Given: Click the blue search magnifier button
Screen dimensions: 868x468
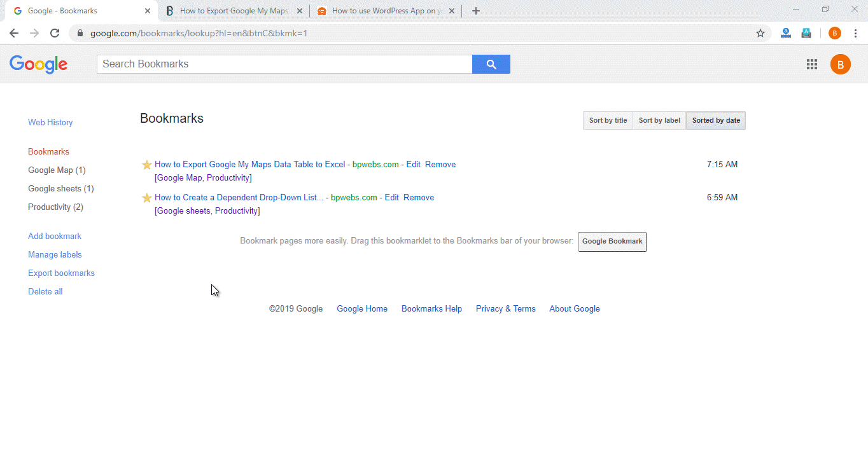Looking at the screenshot, I should pyautogui.click(x=491, y=64).
